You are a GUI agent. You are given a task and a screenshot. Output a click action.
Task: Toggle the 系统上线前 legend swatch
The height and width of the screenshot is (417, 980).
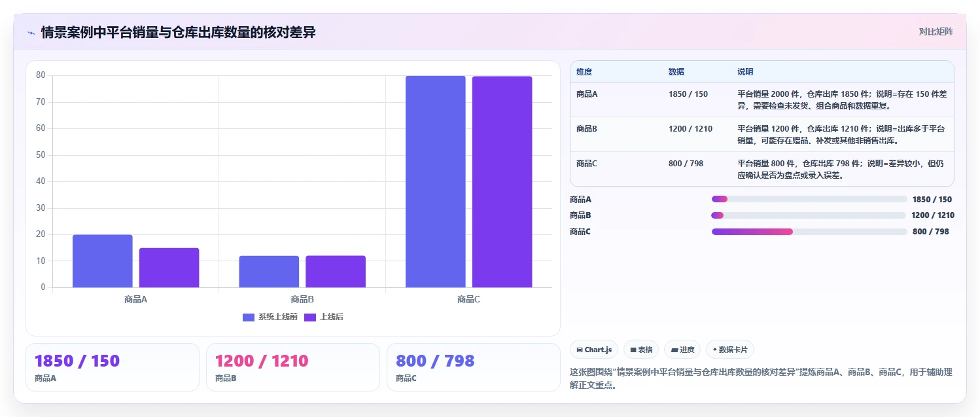pos(249,317)
